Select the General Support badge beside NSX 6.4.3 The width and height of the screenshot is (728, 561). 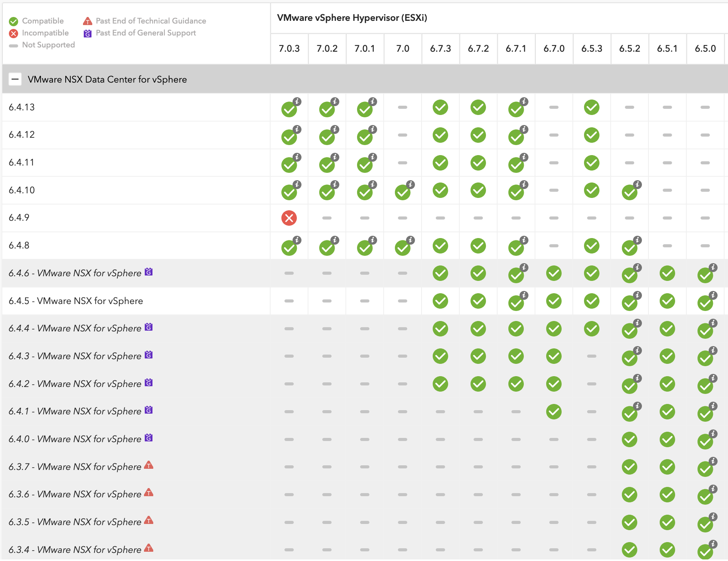coord(149,355)
